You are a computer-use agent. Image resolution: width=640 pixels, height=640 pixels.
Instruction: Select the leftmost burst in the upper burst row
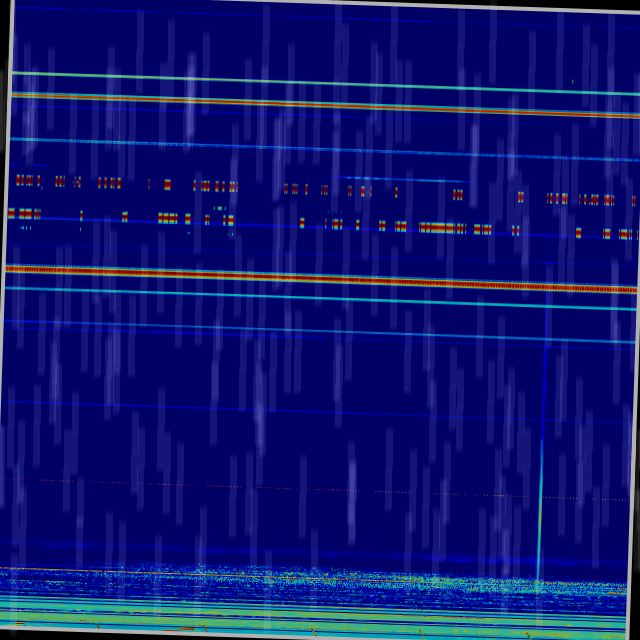click(x=22, y=180)
